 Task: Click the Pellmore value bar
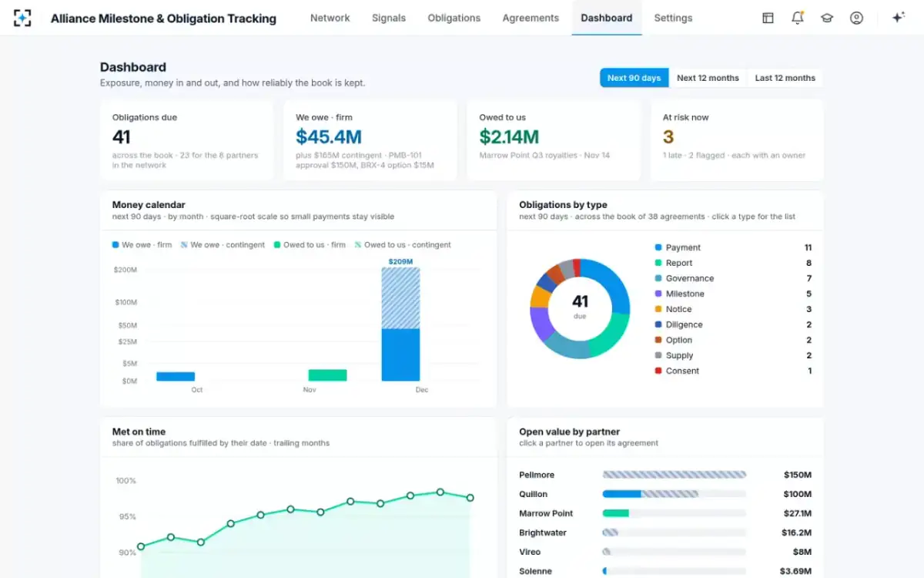[x=675, y=475]
